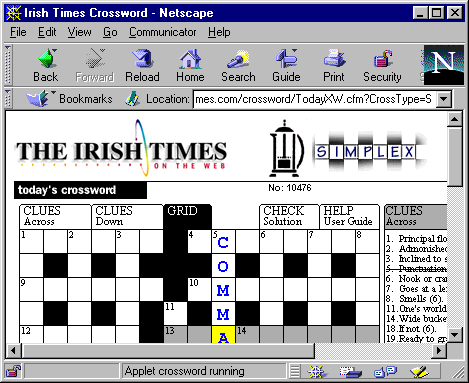This screenshot has height=383, width=469.
Task: Open the HELP User Guide button
Action: tap(349, 216)
